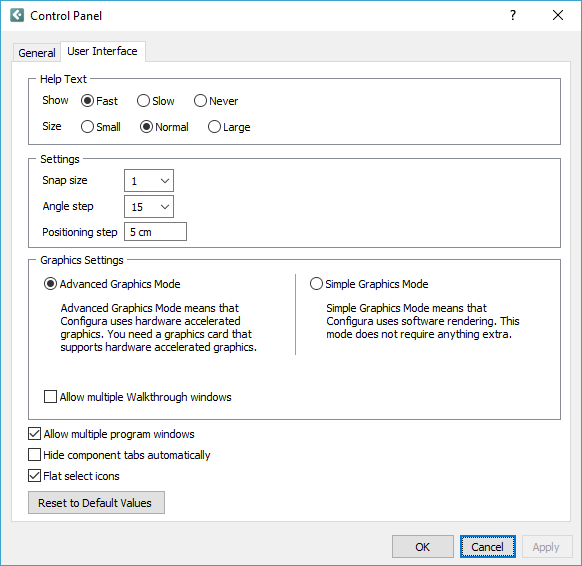Viewport: 582px width, 566px height.
Task: Switch to the General tab
Action: (x=37, y=53)
